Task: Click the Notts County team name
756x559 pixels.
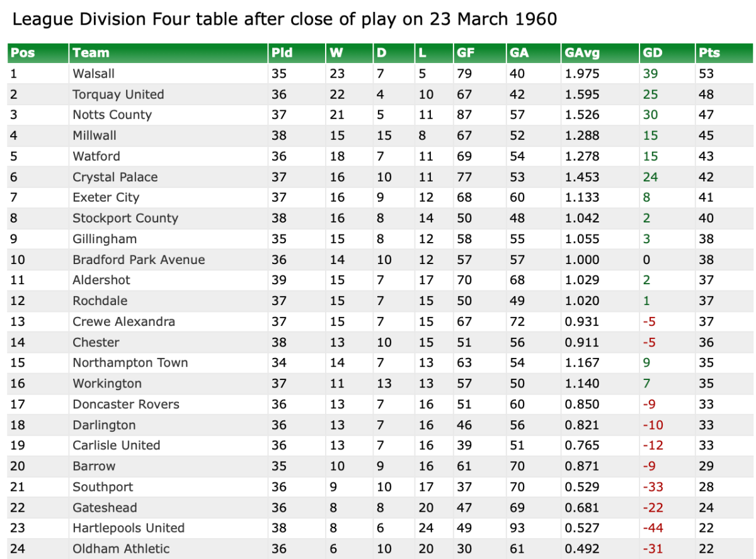Action: pyautogui.click(x=112, y=115)
